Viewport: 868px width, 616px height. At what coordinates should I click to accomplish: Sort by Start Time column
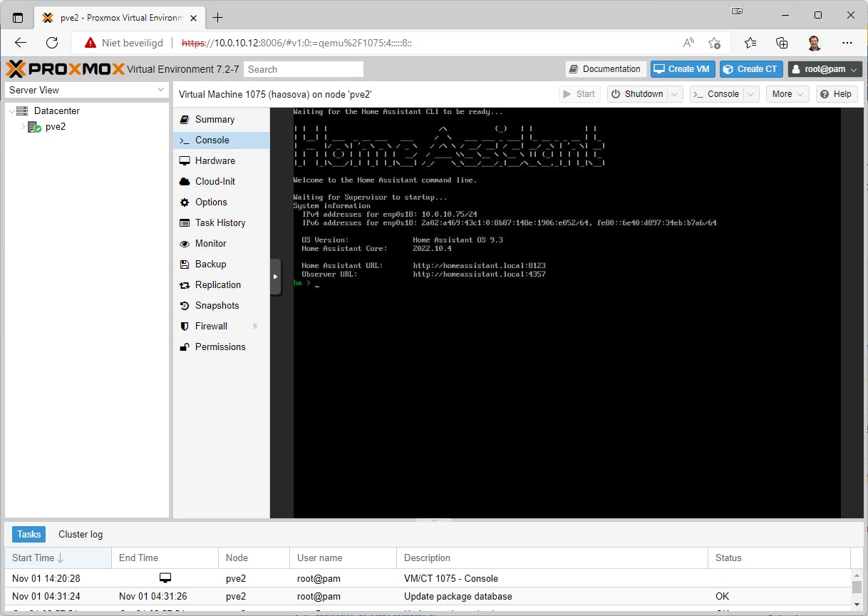(x=58, y=558)
